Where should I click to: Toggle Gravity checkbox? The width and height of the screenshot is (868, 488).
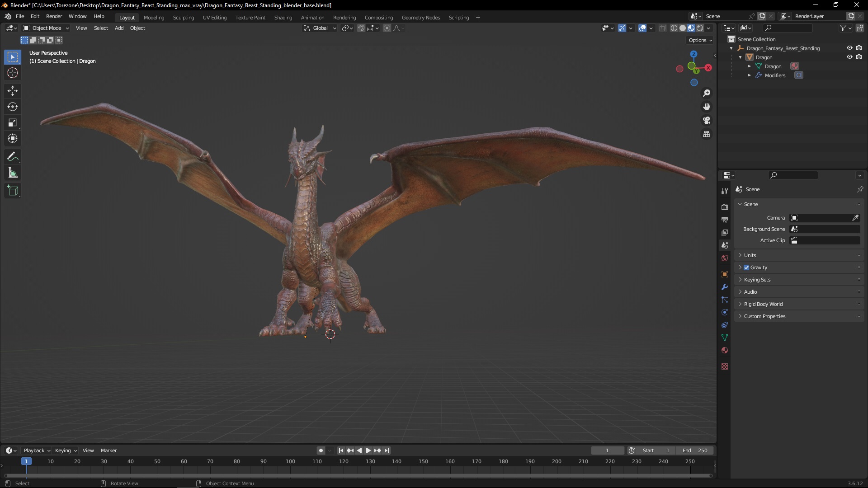746,267
